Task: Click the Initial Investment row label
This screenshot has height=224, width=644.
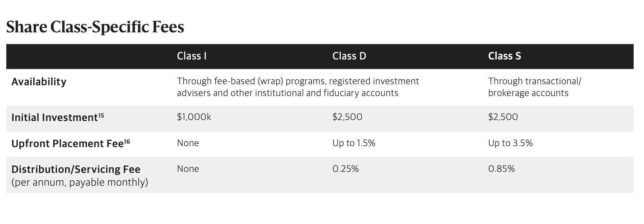Action: point(55,118)
